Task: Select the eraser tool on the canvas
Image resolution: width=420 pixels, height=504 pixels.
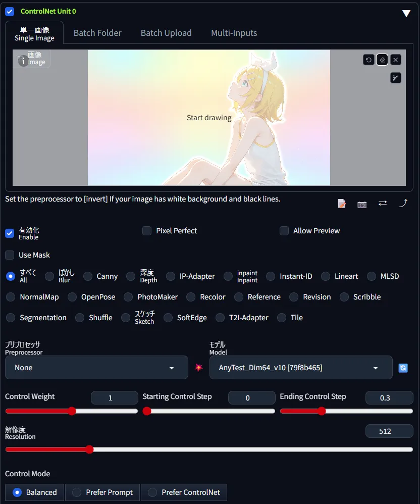Action: tap(382, 60)
